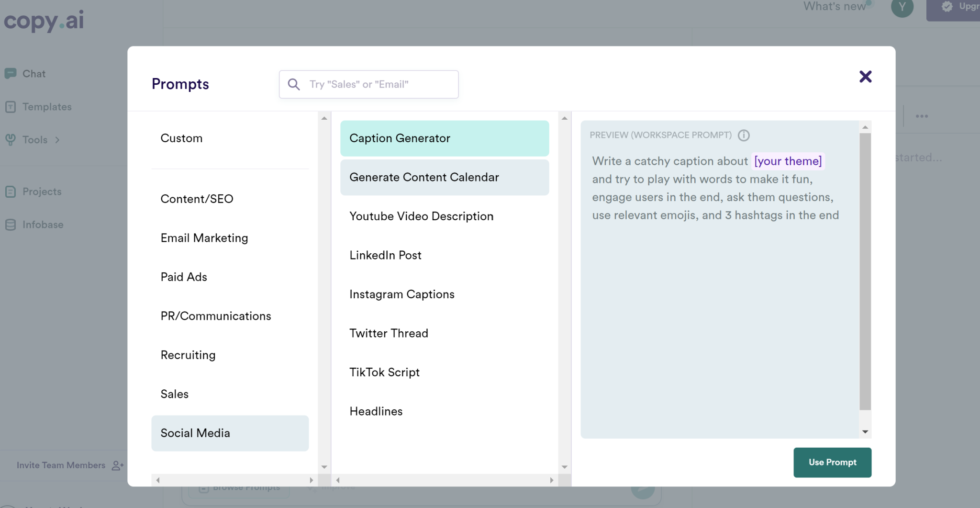Click the preview panel scroll-down arrow
Screen dimensions: 980x508
[865, 432]
